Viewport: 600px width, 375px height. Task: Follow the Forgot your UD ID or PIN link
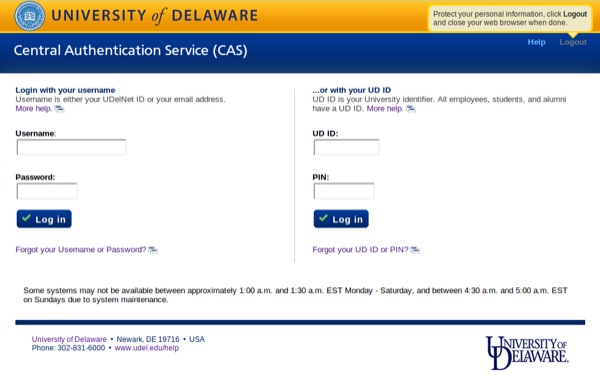pyautogui.click(x=360, y=249)
